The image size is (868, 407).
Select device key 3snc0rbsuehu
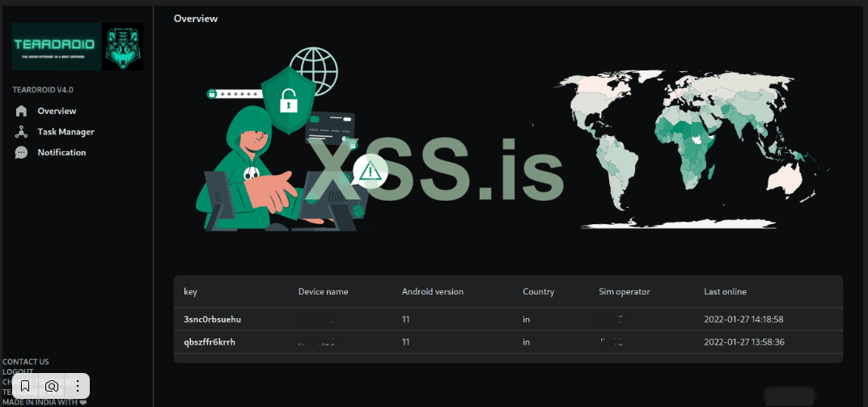click(x=212, y=320)
